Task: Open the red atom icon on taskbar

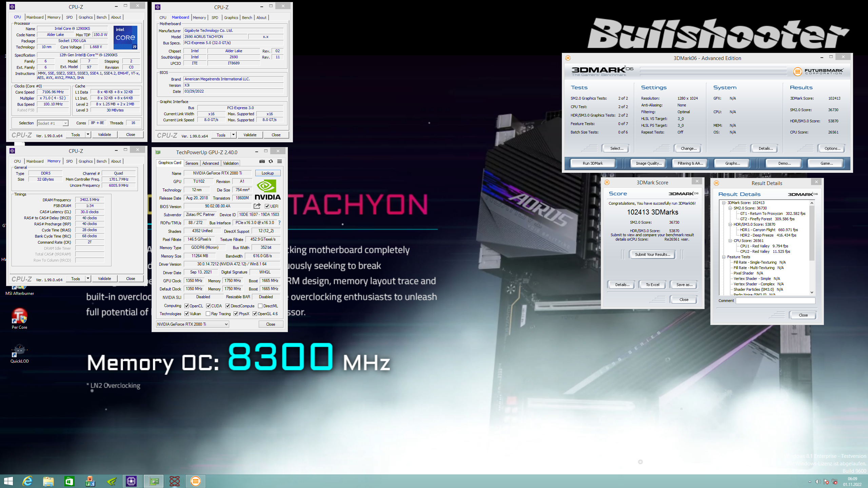Action: pos(175,481)
